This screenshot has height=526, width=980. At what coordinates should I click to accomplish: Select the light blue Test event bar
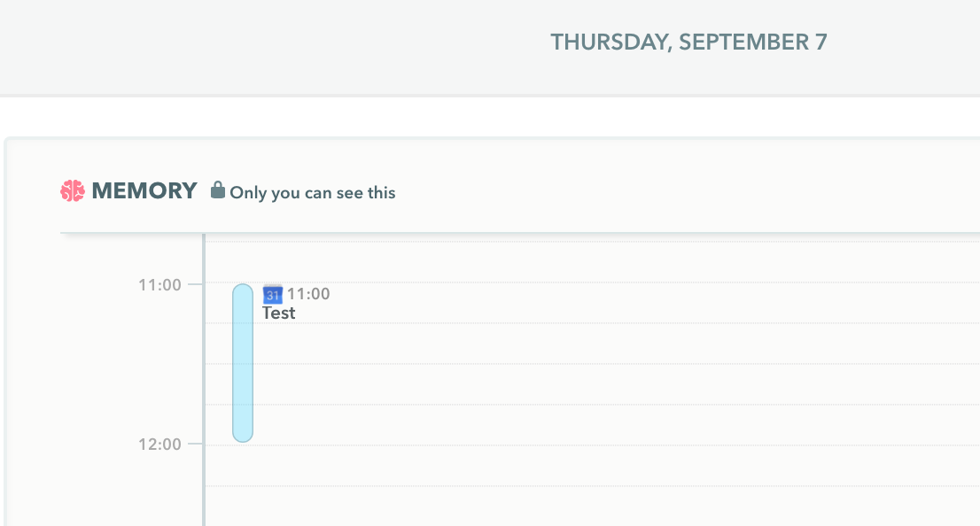coord(243,363)
